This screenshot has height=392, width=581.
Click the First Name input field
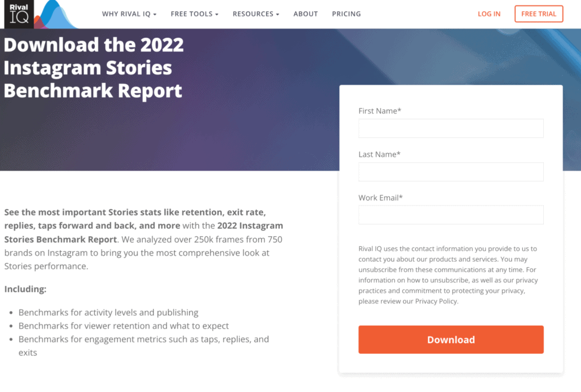pyautogui.click(x=451, y=128)
